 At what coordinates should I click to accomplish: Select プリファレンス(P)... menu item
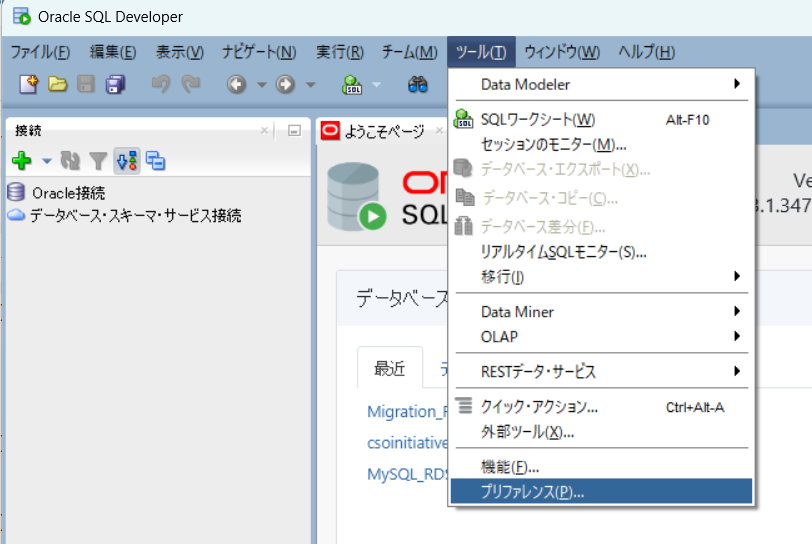(x=601, y=491)
